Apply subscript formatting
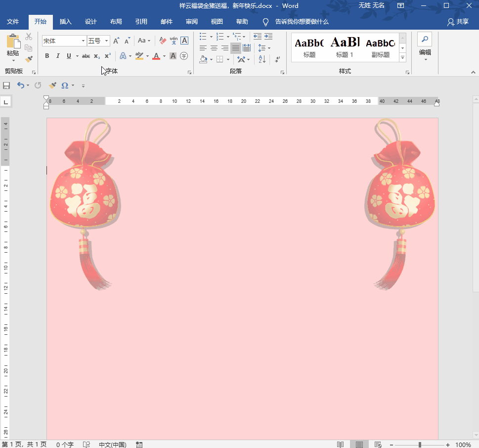This screenshot has height=448, width=479. click(97, 56)
